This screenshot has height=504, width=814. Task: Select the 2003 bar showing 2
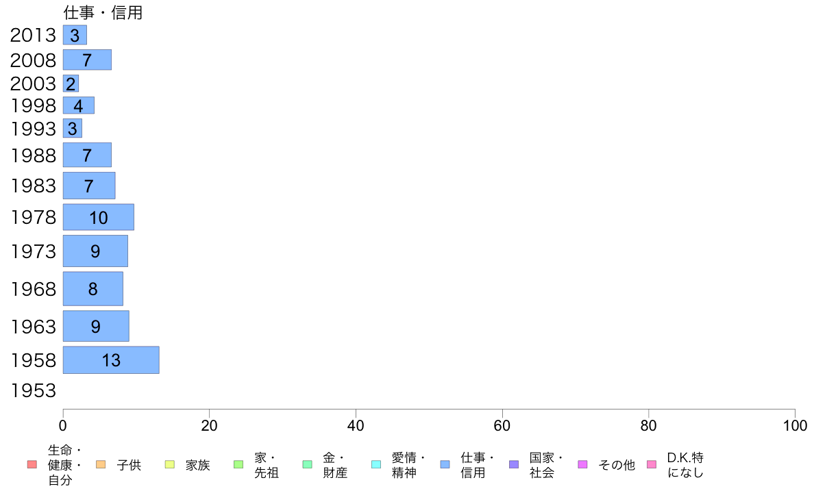pos(71,84)
